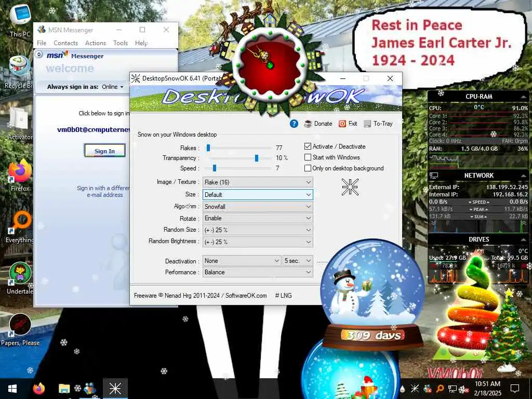Click the To-Tray label
Image resolution: width=532 pixels, height=399 pixels.
(383, 124)
